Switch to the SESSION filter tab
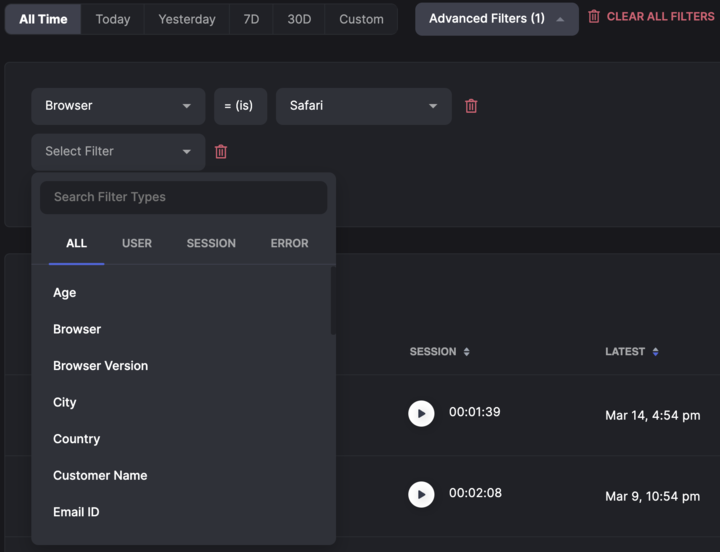 (x=211, y=243)
